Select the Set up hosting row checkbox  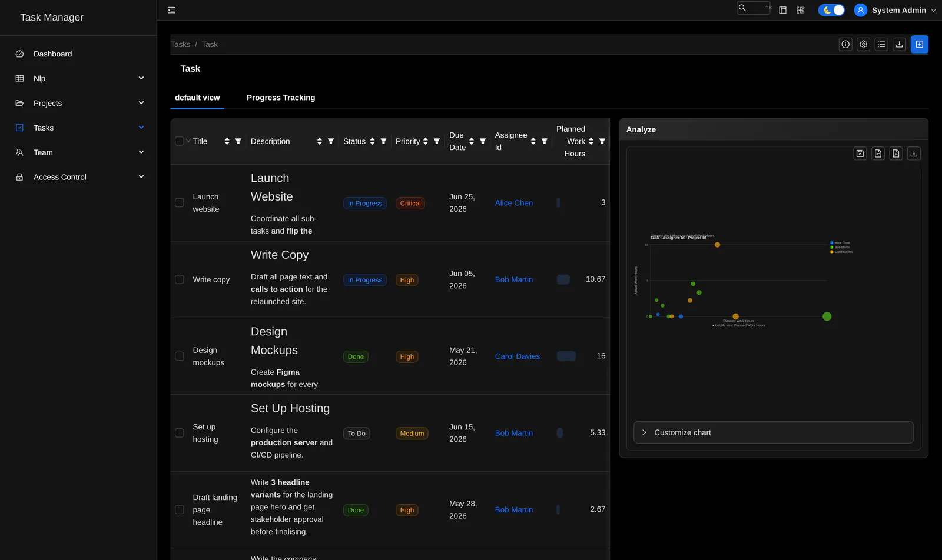click(180, 433)
